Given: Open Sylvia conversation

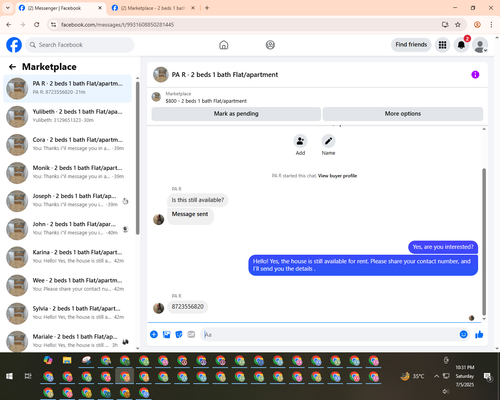Looking at the screenshot, I should point(67,313).
